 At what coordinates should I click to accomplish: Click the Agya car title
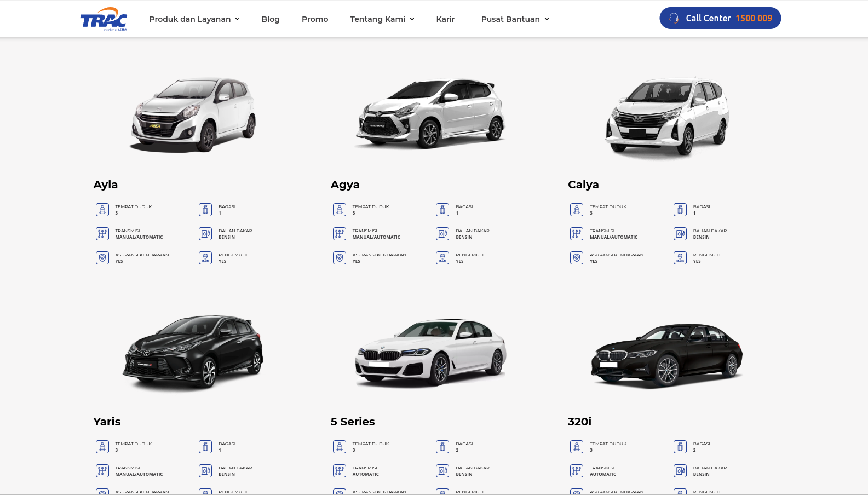point(345,185)
